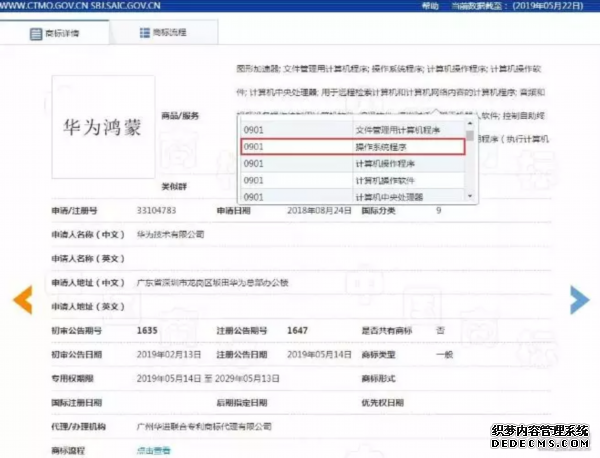Click the 商品/服务 label
The width and height of the screenshot is (600, 458).
180,116
